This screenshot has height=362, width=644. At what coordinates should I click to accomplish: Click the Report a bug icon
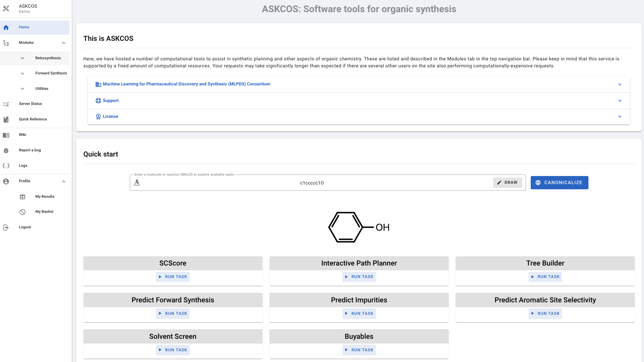6,151
